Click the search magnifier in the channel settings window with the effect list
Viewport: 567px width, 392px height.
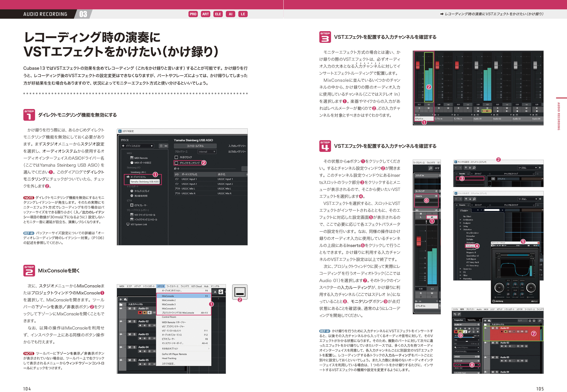tap(474, 199)
